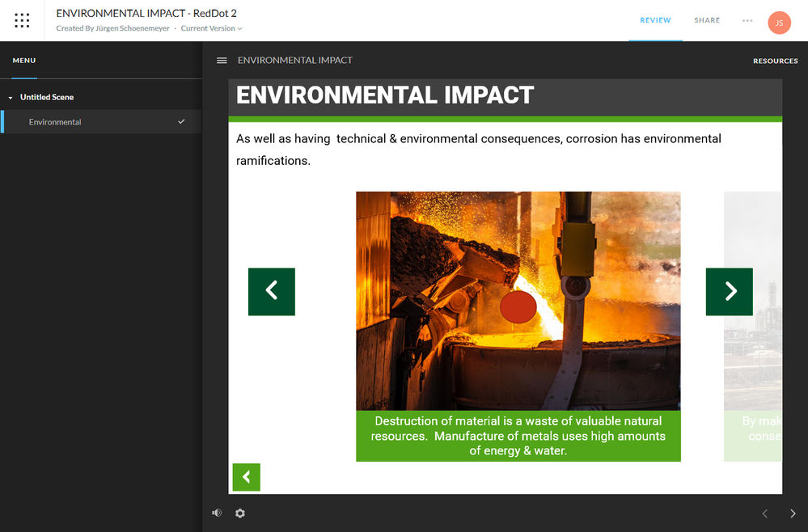Open the Current Version dropdown
808x532 pixels.
tap(212, 29)
